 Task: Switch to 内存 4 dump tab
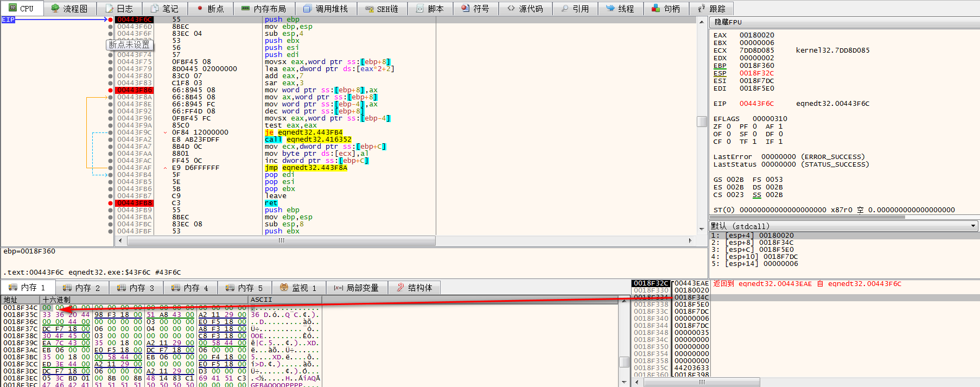point(190,288)
